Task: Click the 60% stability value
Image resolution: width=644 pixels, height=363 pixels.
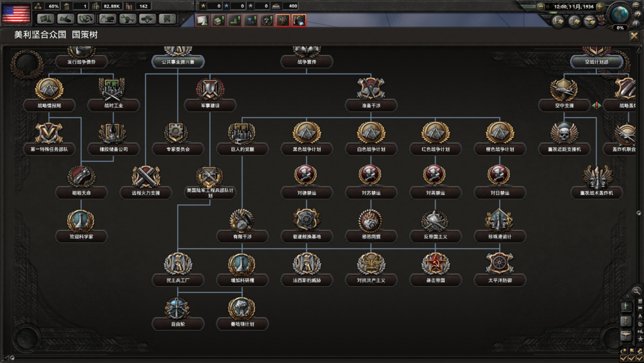Action: pyautogui.click(x=53, y=6)
